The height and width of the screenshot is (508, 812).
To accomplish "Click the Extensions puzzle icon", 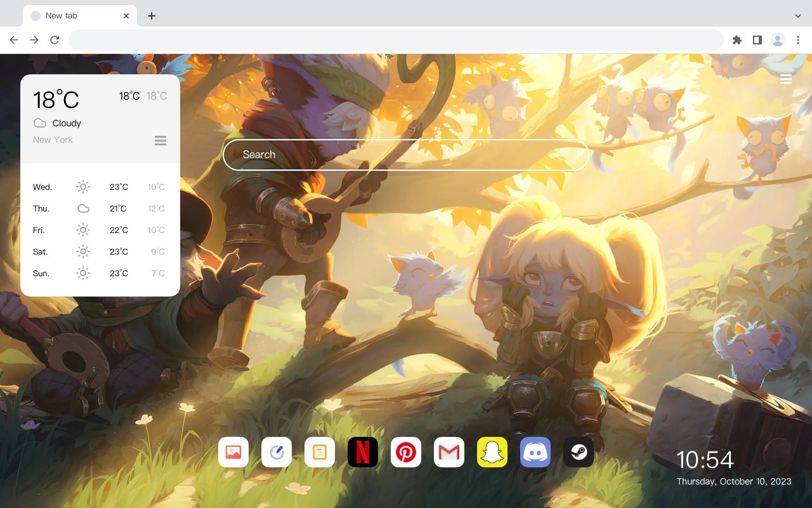I will (737, 40).
